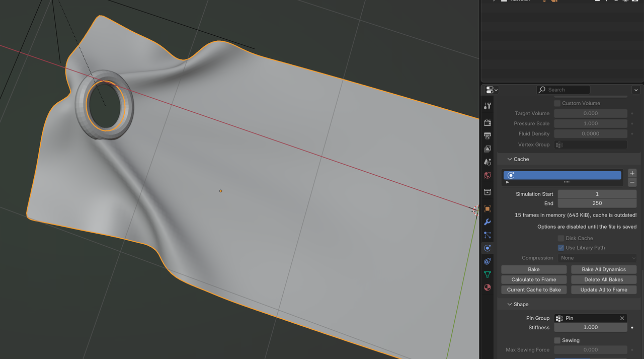Open the View Layer properties tab
The image size is (644, 359).
click(x=487, y=149)
